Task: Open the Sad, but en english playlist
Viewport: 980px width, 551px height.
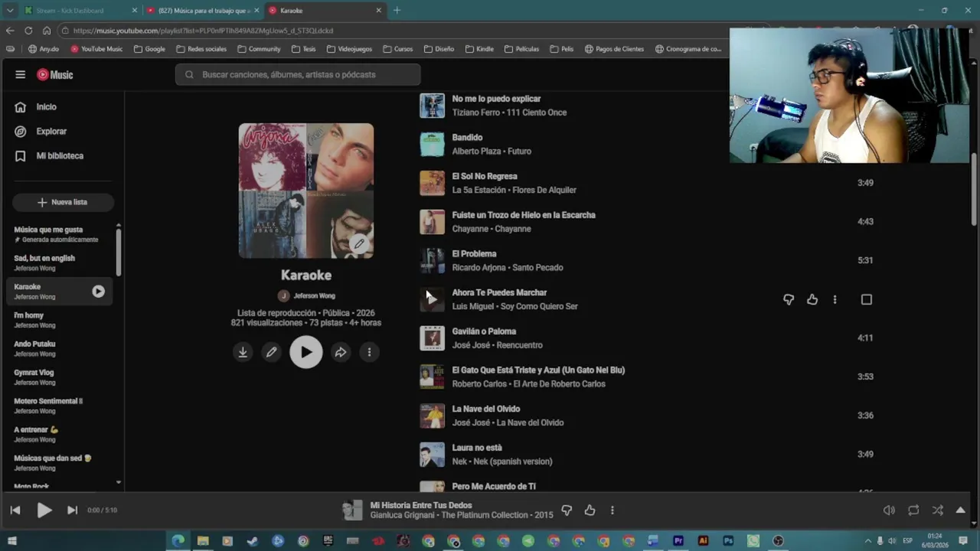Action: (x=44, y=262)
